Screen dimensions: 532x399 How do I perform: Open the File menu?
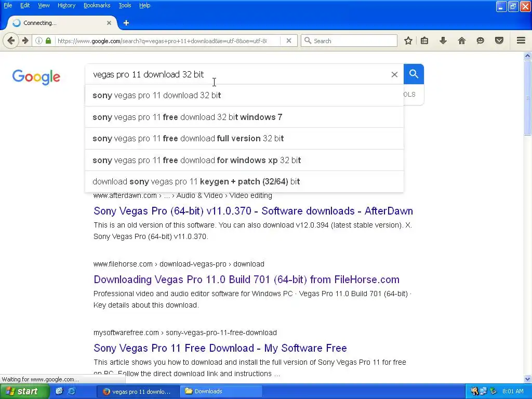tap(8, 5)
